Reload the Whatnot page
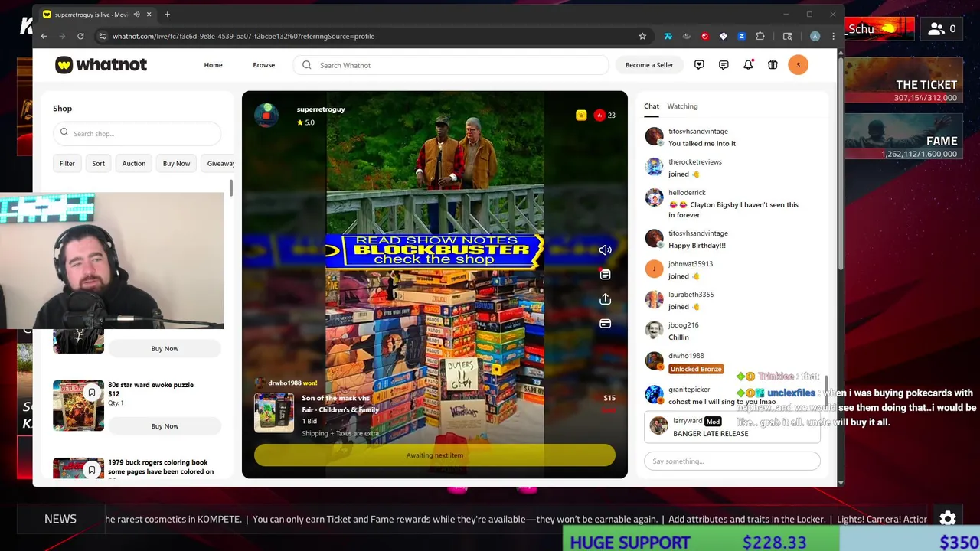The height and width of the screenshot is (551, 980). (80, 36)
